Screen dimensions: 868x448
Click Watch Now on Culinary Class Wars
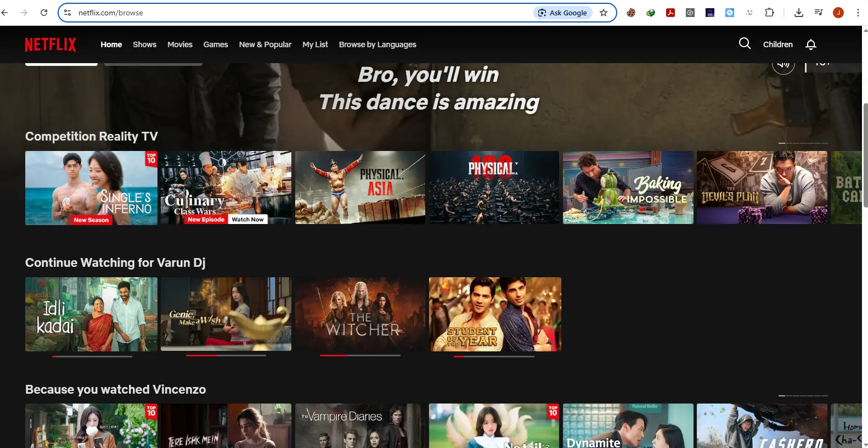pyautogui.click(x=247, y=220)
